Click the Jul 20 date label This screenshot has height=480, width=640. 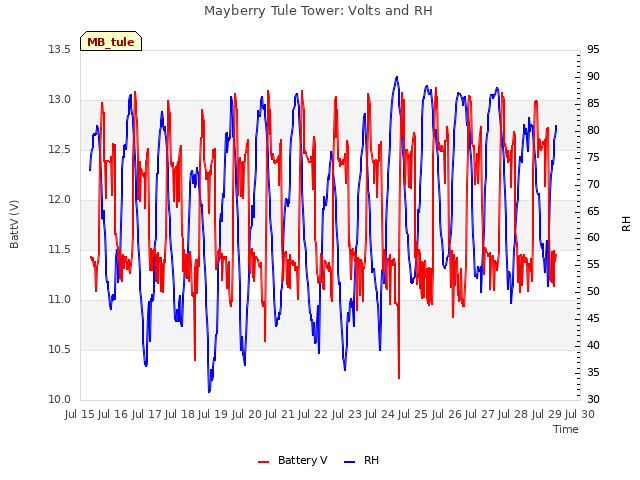(247, 414)
